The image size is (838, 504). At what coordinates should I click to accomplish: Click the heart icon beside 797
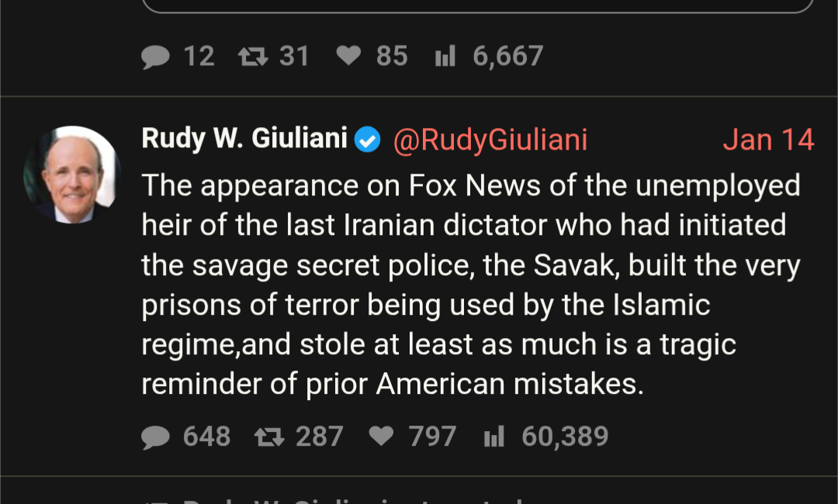point(381,437)
